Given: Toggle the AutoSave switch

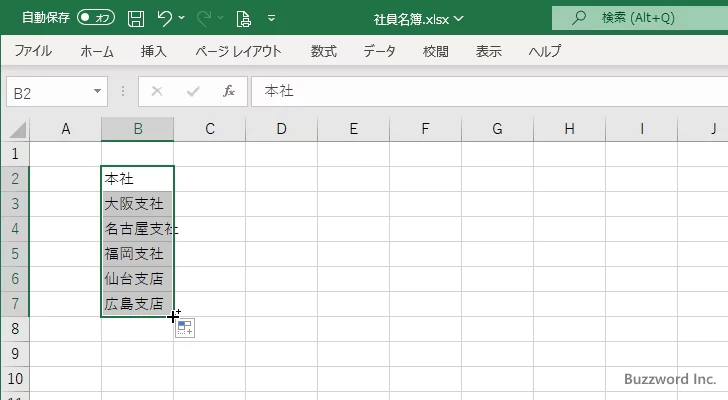Looking at the screenshot, I should click(96, 18).
